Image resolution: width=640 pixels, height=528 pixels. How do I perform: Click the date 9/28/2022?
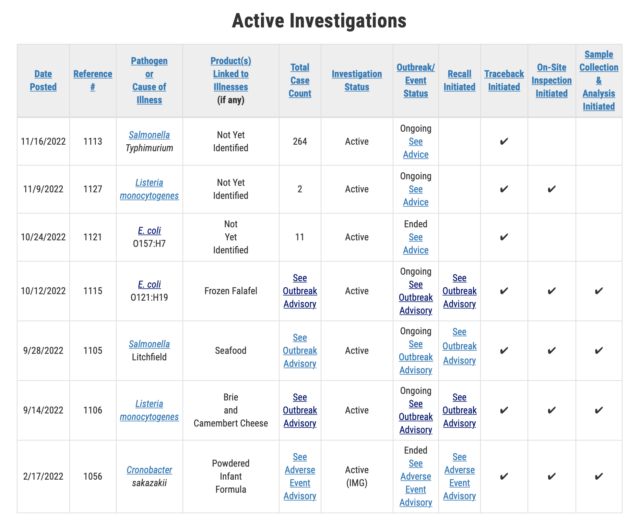click(43, 351)
